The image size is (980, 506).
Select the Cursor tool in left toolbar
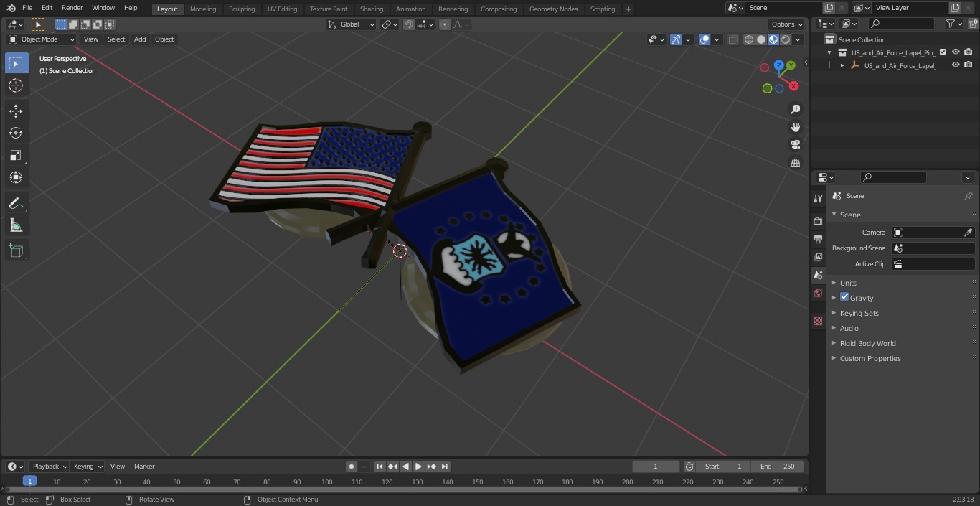pyautogui.click(x=16, y=85)
